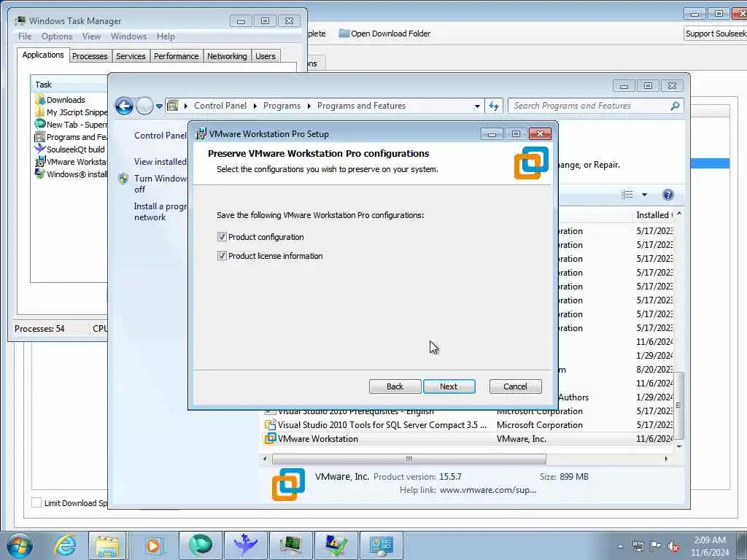Open Task Manager Help menu
747x560 pixels.
click(x=166, y=36)
